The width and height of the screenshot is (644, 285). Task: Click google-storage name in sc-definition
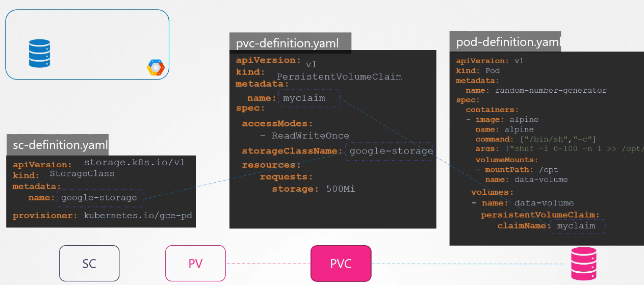tap(99, 198)
